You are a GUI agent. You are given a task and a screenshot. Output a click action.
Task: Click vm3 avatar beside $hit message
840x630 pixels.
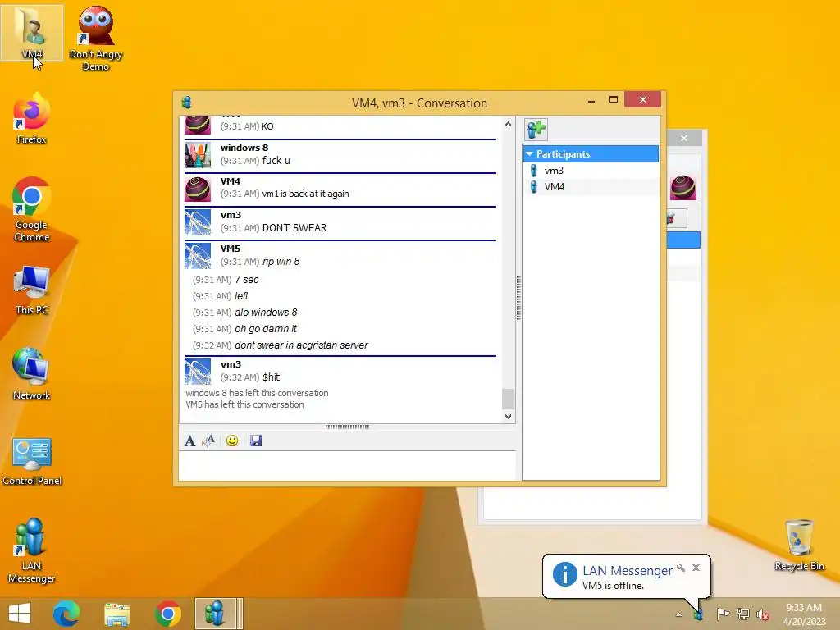pyautogui.click(x=198, y=372)
